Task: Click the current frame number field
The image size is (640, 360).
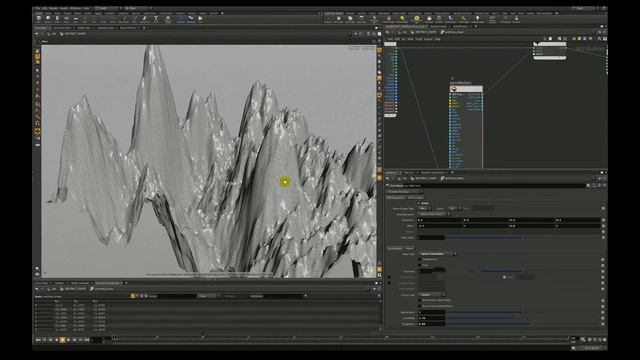Action: pyautogui.click(x=97, y=340)
